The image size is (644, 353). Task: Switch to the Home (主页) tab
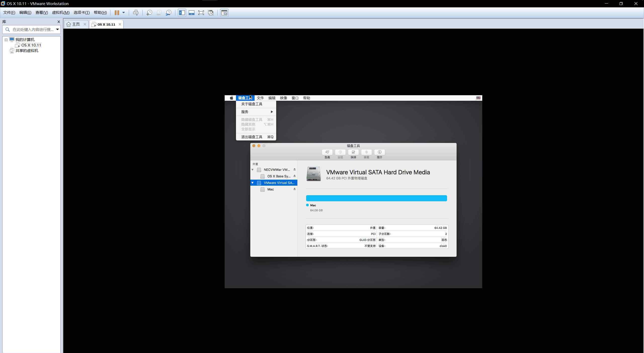click(x=76, y=24)
